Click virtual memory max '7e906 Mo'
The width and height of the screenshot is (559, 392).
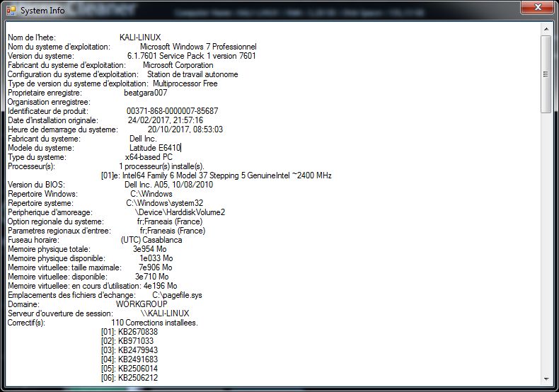[x=156, y=267]
